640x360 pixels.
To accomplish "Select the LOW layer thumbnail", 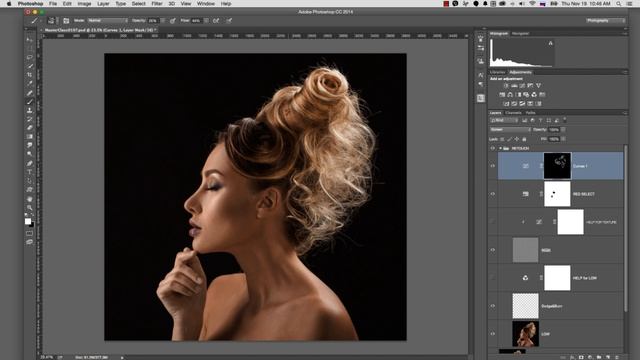I will tap(525, 334).
